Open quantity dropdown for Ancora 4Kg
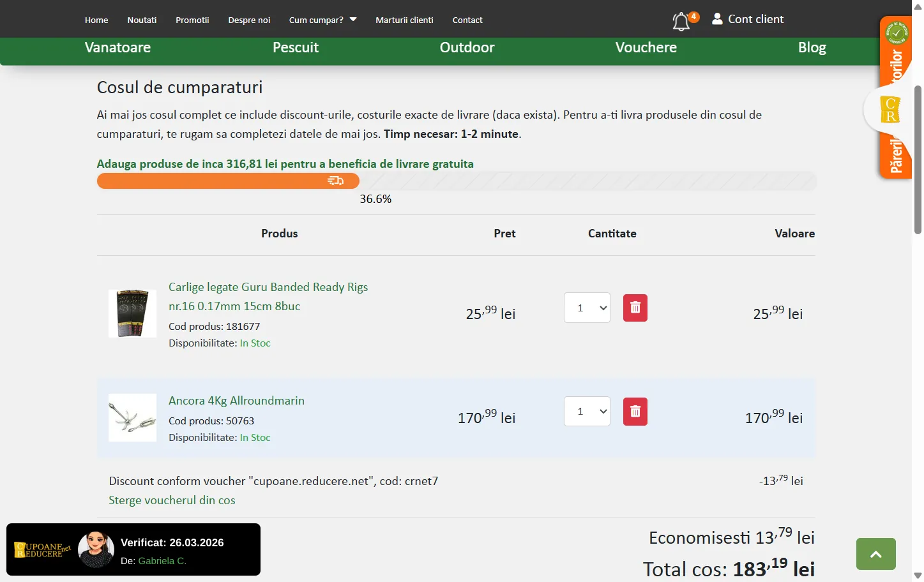 (x=587, y=412)
